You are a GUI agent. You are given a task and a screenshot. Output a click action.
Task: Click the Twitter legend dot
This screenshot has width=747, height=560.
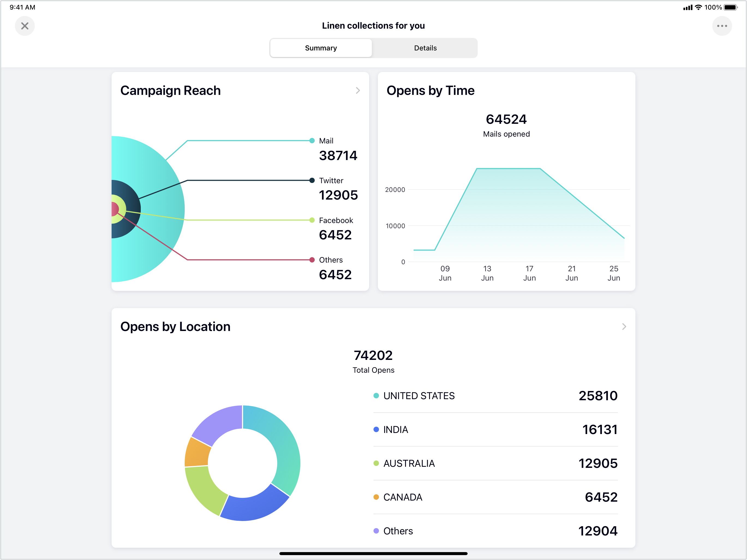tap(312, 180)
